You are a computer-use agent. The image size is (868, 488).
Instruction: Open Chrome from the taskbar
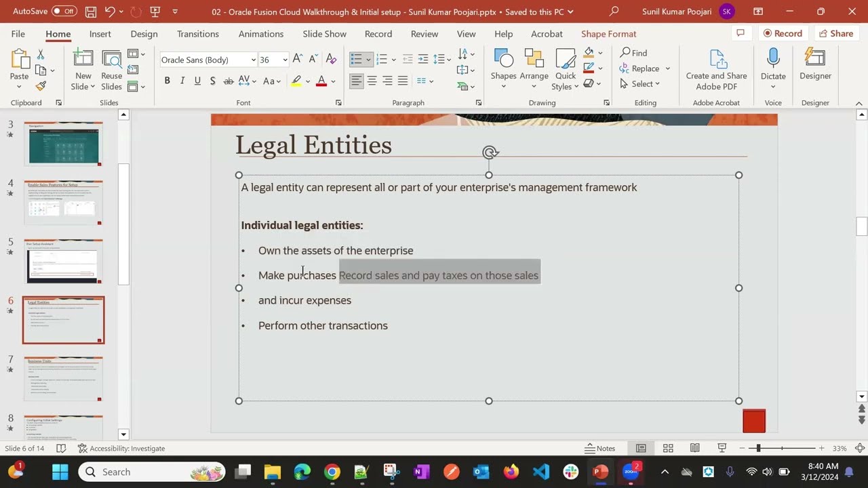(x=332, y=472)
